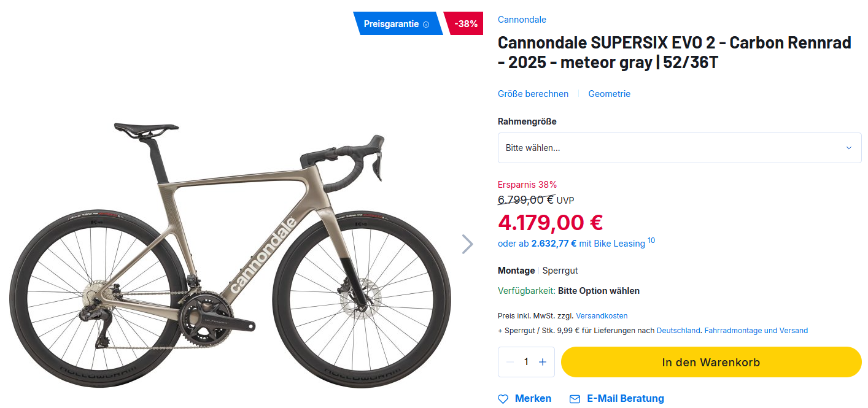Click the envelope E-Mail Beratung icon

(x=575, y=399)
